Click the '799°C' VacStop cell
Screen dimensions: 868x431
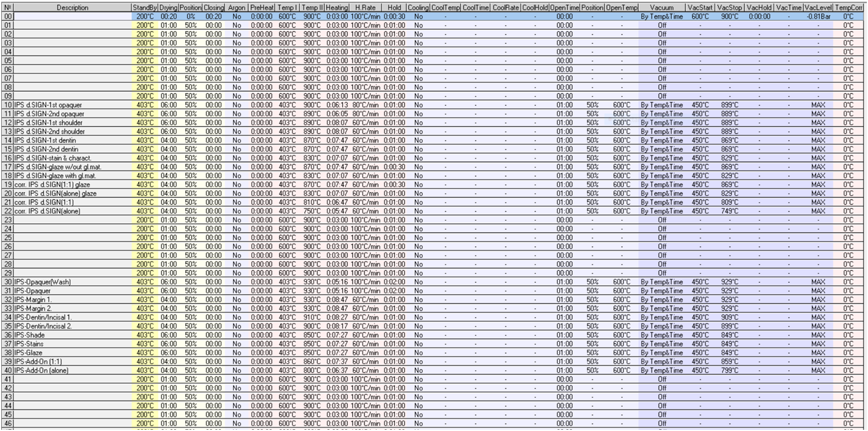tap(730, 370)
